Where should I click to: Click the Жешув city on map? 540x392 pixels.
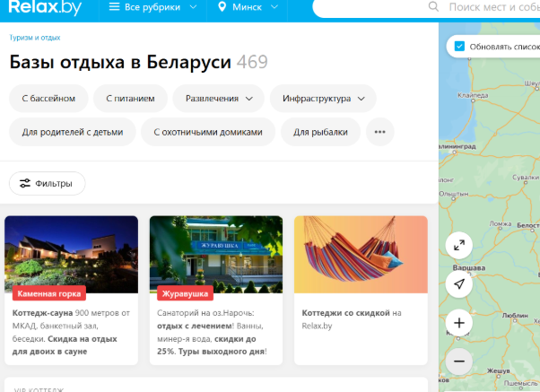click(x=498, y=370)
